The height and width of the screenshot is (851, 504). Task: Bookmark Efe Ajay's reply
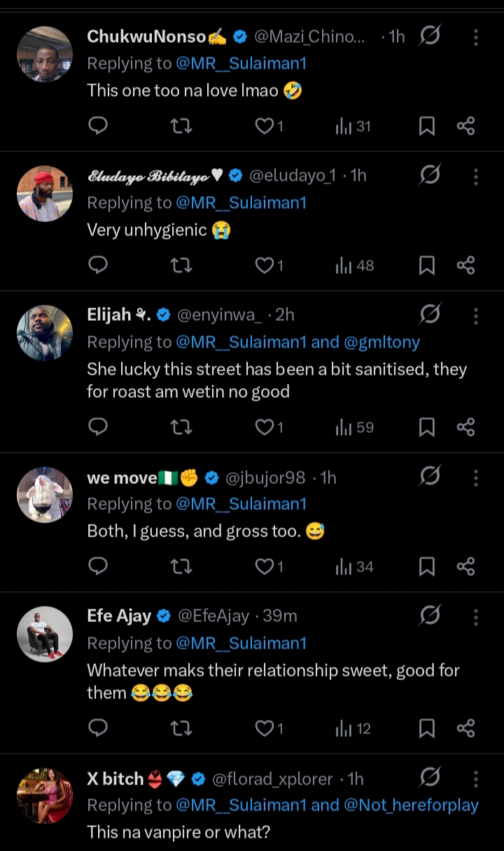[426, 728]
